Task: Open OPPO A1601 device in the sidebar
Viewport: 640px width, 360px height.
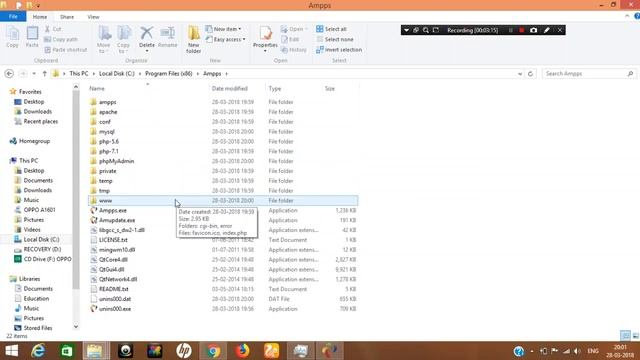Action: 39,210
